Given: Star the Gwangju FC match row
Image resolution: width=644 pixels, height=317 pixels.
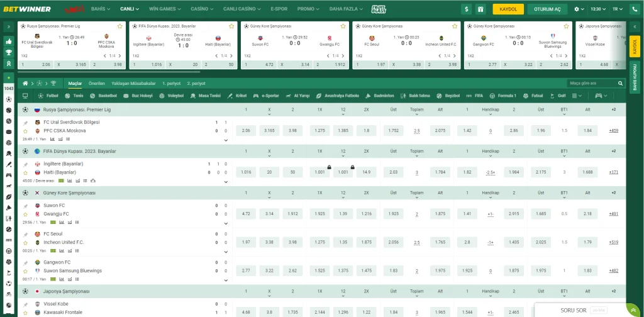Looking at the screenshot, I should (x=25, y=214).
